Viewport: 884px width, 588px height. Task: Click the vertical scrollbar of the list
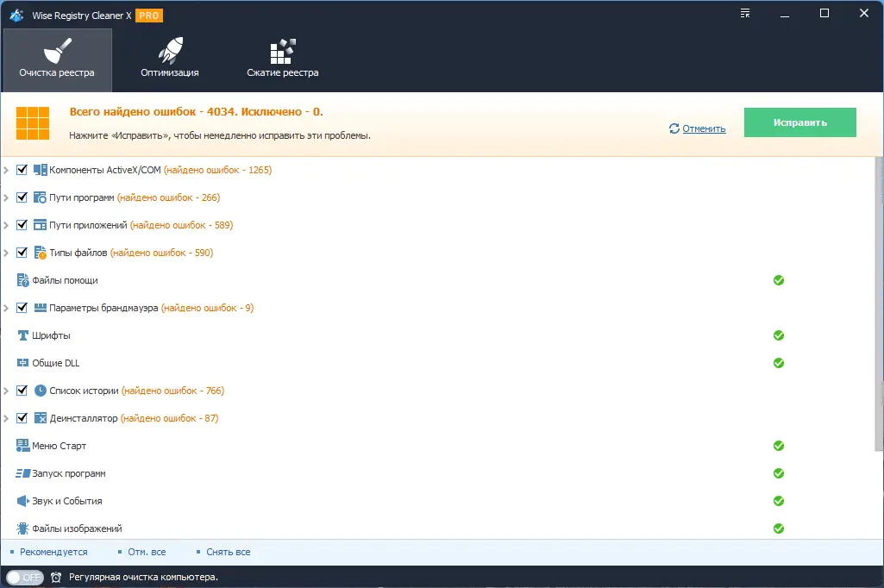click(x=879, y=304)
